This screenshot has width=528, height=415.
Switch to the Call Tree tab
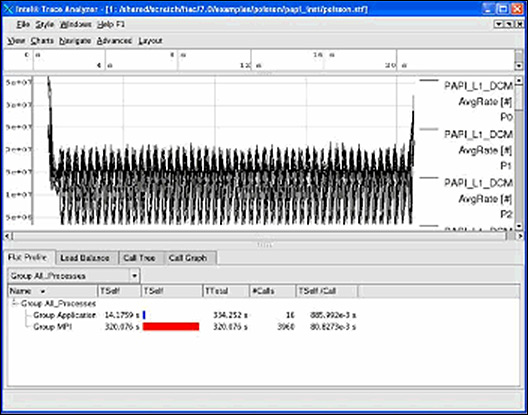[x=139, y=258]
